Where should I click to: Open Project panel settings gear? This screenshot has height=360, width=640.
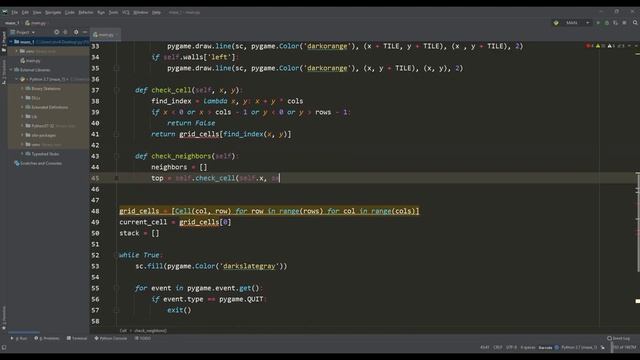pyautogui.click(x=76, y=32)
